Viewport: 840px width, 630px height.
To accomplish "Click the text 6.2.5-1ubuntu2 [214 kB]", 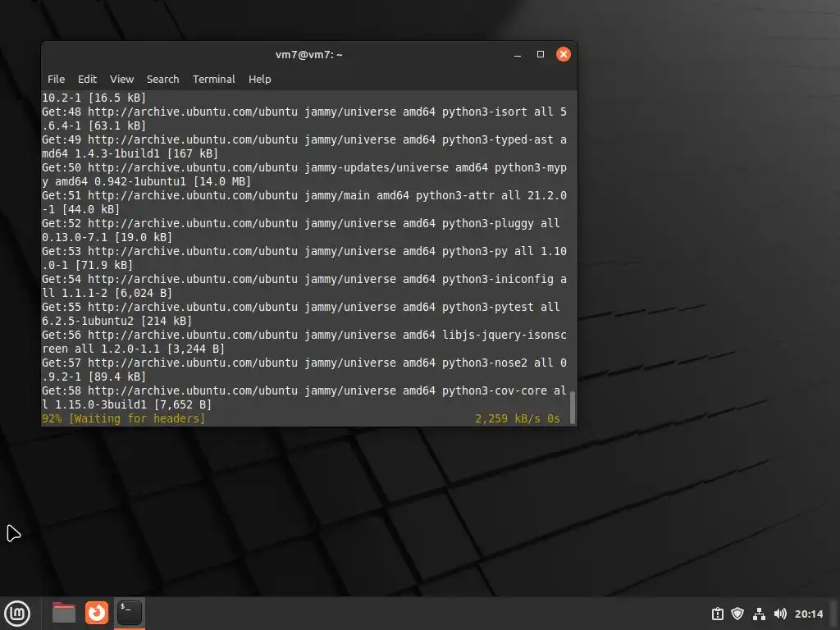I will (116, 321).
